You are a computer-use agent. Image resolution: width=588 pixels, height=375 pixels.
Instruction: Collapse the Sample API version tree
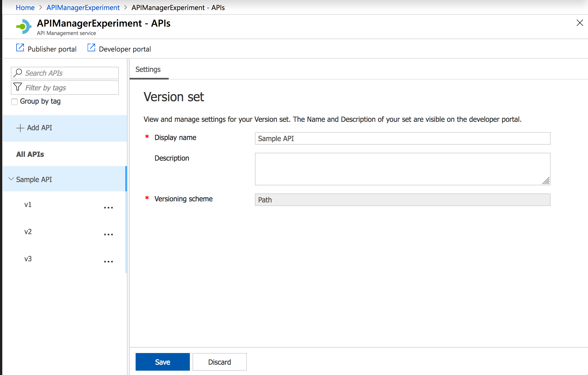tap(11, 179)
